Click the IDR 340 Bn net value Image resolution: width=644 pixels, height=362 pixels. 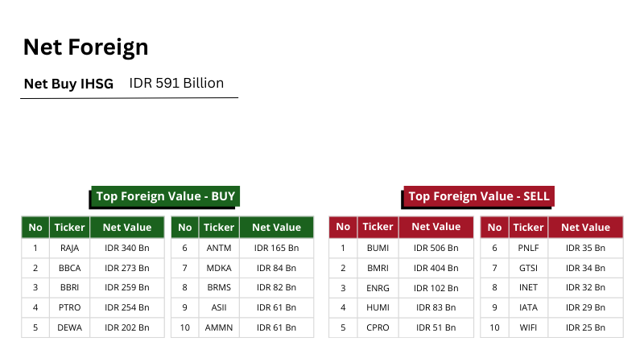127,248
